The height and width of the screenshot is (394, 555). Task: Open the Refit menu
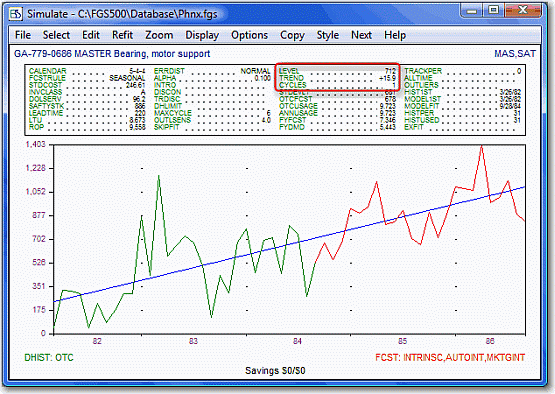(x=122, y=35)
